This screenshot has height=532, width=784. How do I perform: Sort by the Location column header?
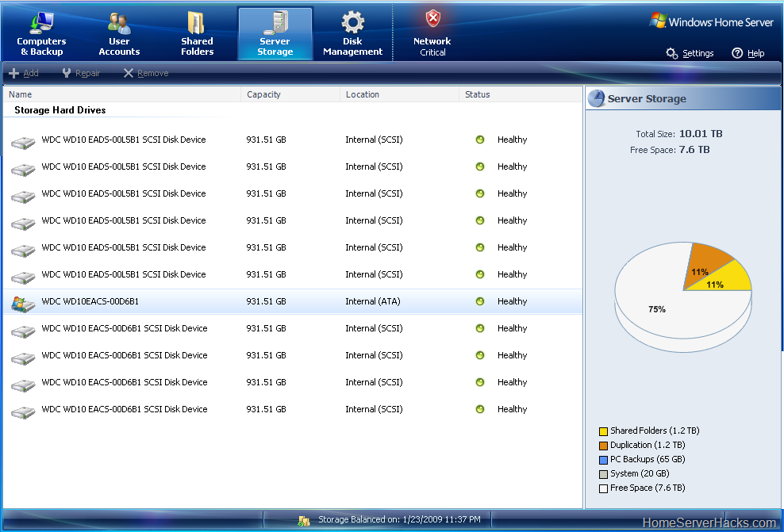pos(399,94)
